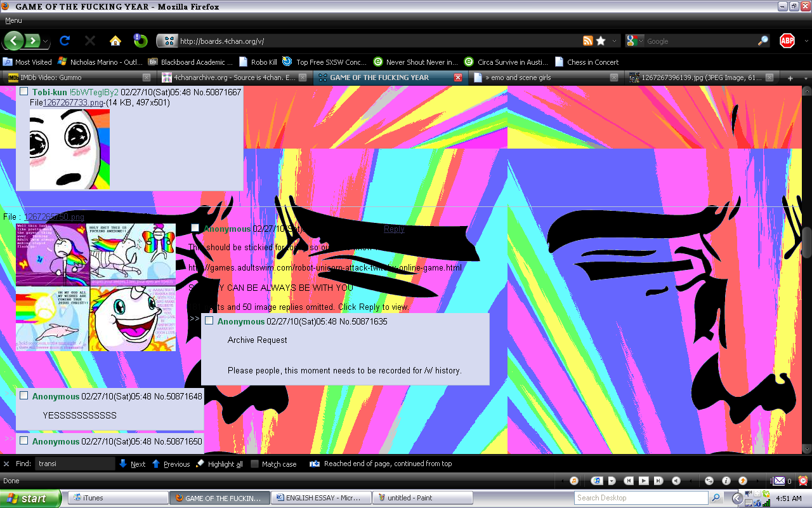812x508 pixels.
Task: Close the GAME OF THE FUCKING YEAR tab
Action: (x=458, y=77)
